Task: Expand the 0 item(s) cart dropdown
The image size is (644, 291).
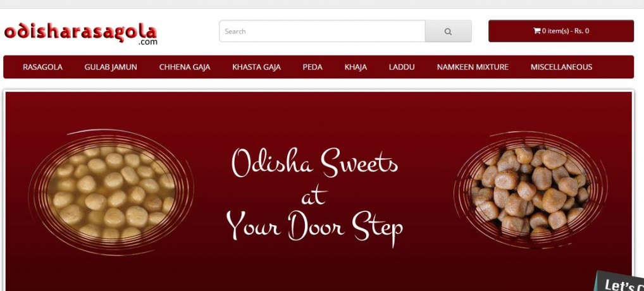Action: click(x=561, y=31)
